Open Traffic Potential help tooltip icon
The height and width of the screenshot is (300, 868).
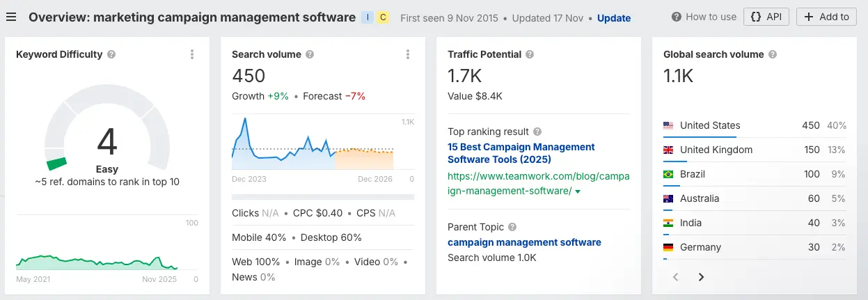tap(530, 54)
